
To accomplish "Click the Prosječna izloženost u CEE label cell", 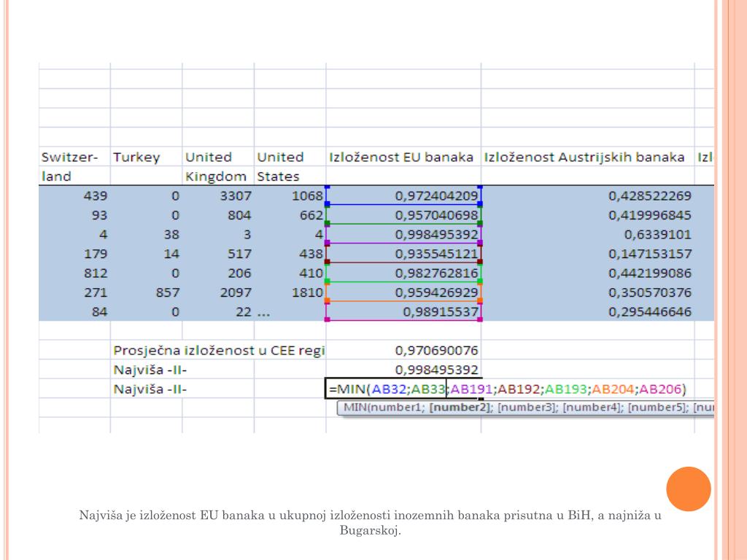I will pos(217,350).
